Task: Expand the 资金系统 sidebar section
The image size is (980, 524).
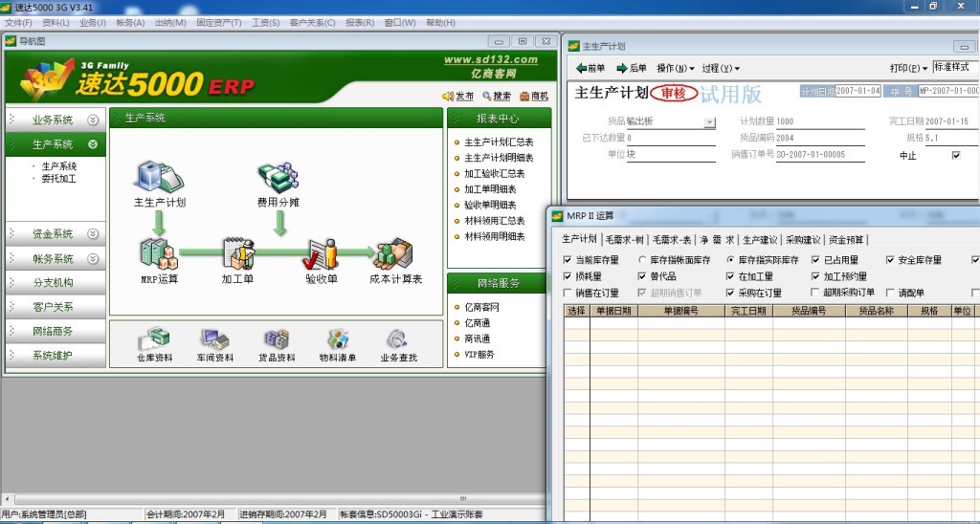Action: [93, 233]
